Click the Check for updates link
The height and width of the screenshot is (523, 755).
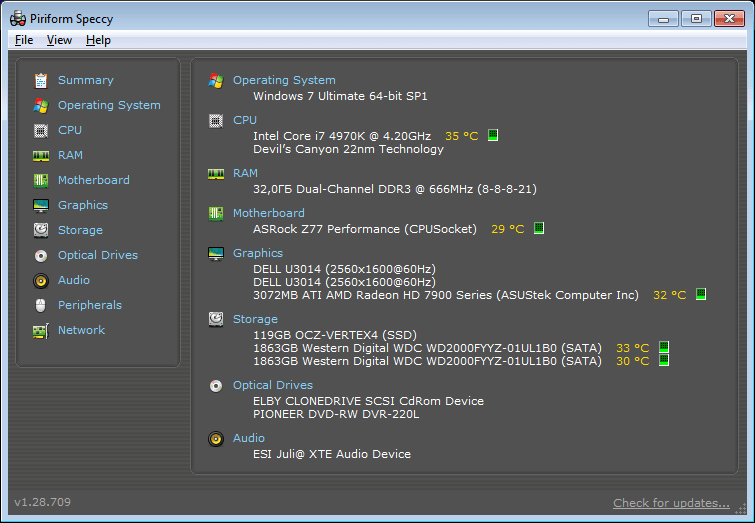click(x=671, y=503)
